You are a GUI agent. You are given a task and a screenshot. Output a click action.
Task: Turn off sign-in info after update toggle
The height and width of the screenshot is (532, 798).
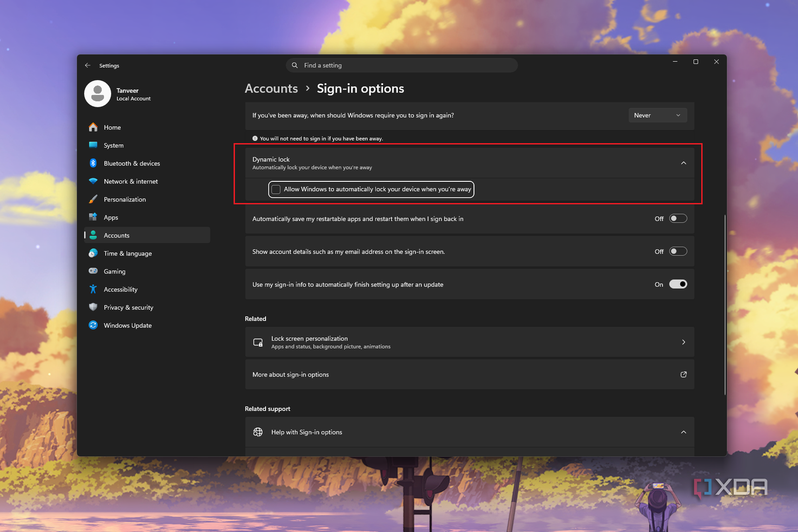[x=678, y=284]
